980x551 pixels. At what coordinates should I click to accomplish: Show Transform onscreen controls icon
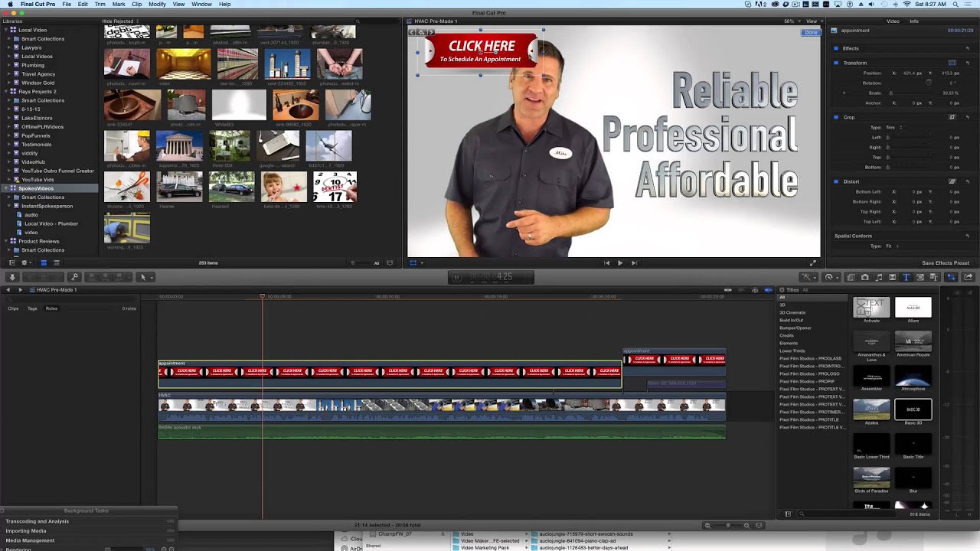tap(952, 63)
